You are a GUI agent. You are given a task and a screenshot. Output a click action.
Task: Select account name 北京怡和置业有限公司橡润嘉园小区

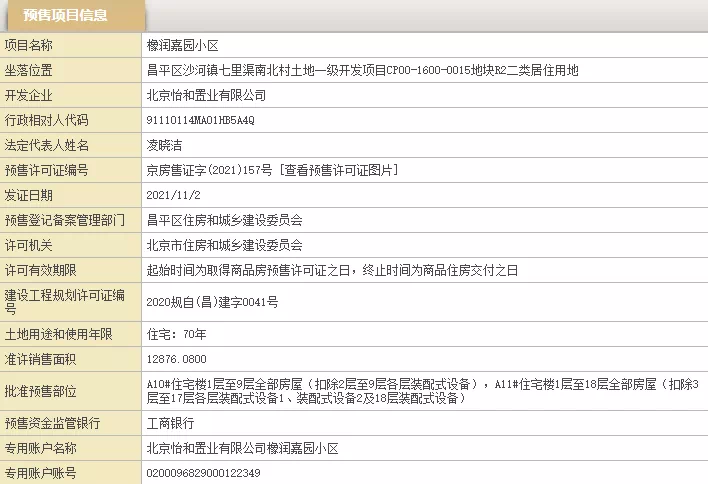(x=242, y=448)
